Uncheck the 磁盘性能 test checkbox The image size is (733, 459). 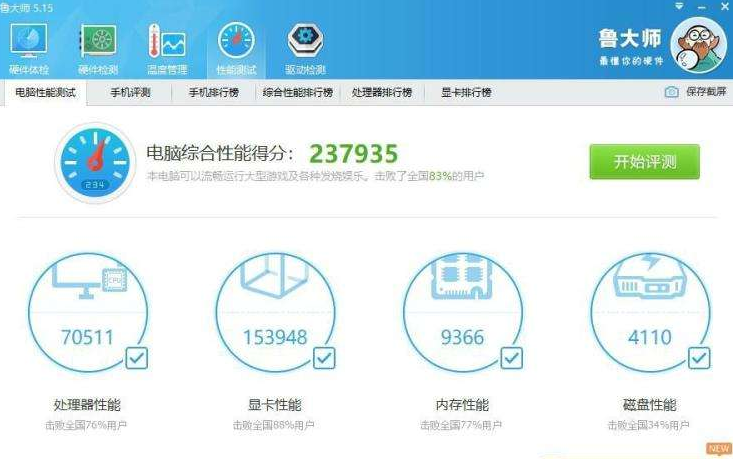[x=699, y=359]
